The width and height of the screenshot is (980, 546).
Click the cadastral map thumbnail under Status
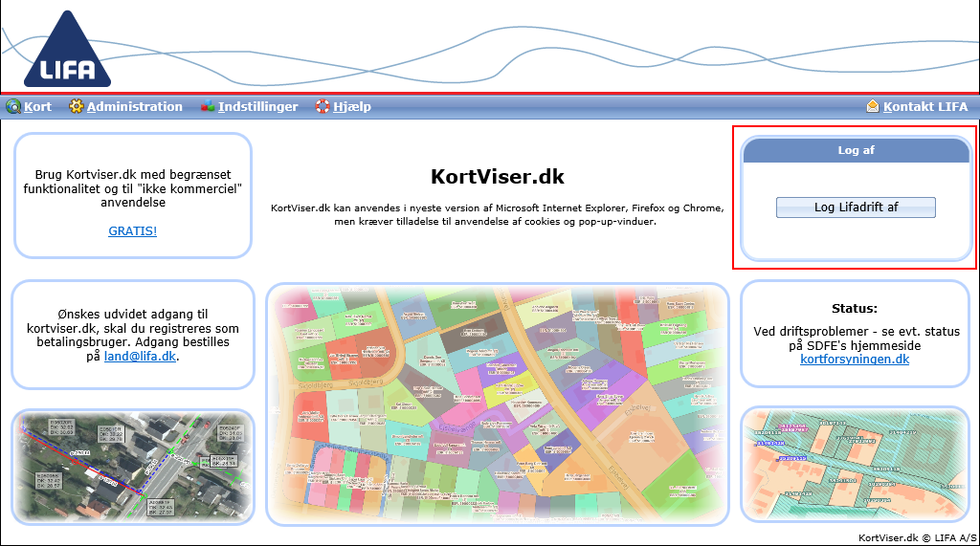click(855, 464)
